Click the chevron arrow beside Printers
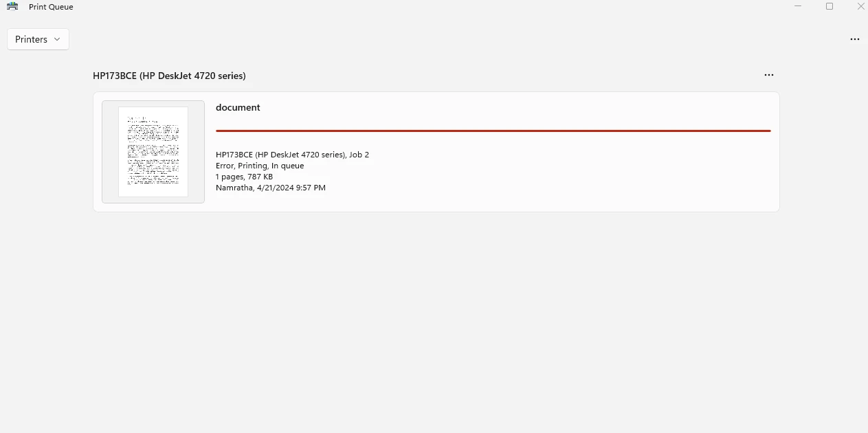868x433 pixels. 57,39
